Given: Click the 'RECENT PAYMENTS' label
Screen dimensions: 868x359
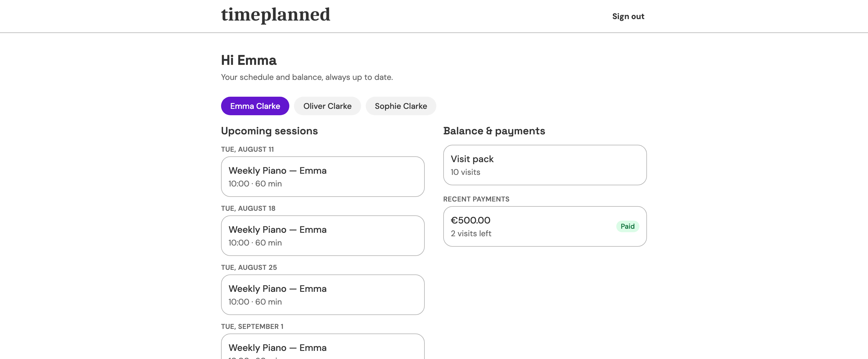Looking at the screenshot, I should 476,199.
